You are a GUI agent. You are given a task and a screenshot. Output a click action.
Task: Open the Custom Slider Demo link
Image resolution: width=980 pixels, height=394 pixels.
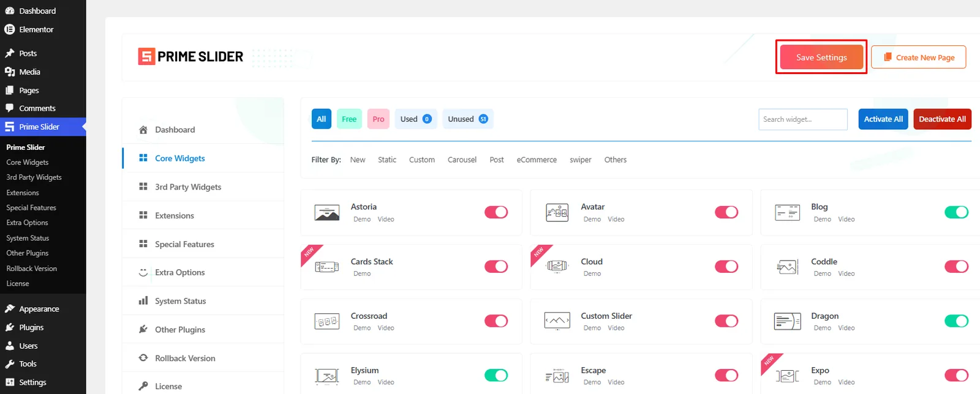click(x=592, y=328)
